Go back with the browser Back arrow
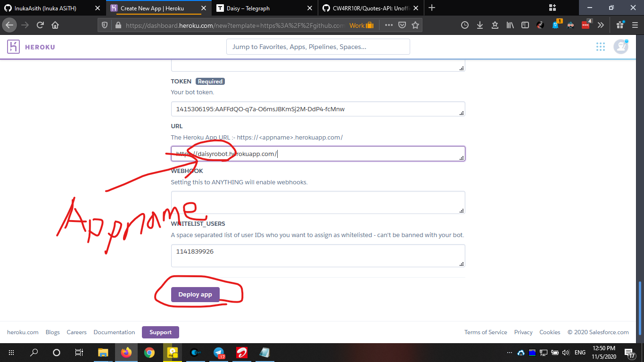The image size is (644, 362). pyautogui.click(x=10, y=25)
